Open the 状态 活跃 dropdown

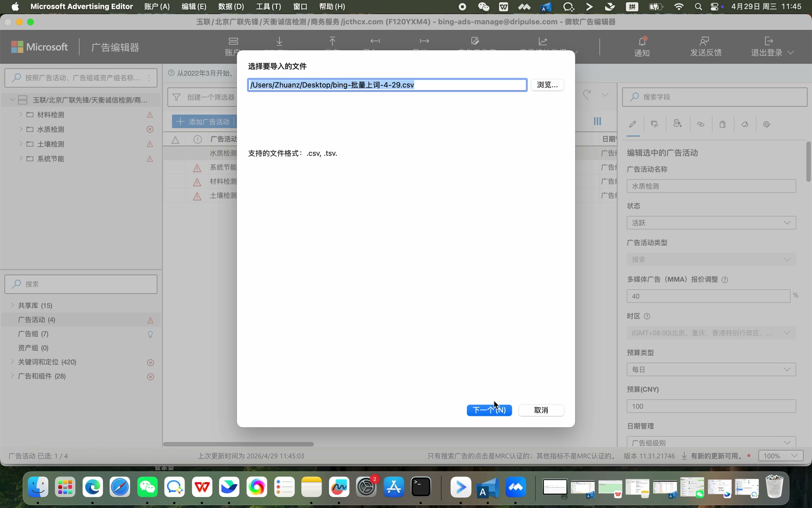tap(711, 223)
